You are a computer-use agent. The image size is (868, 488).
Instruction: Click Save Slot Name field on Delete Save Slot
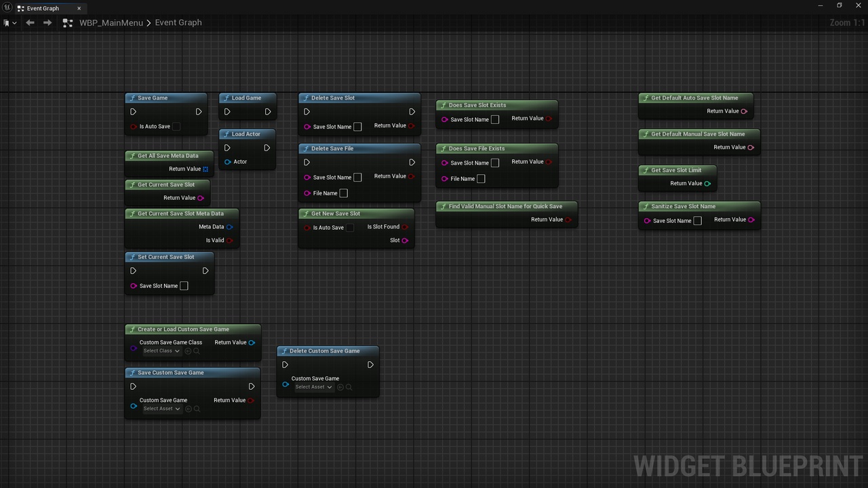(357, 127)
